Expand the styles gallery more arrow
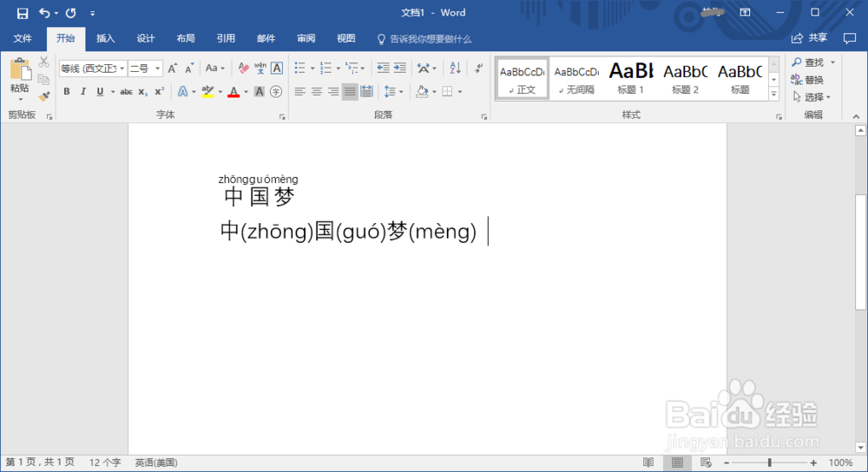 (774, 94)
